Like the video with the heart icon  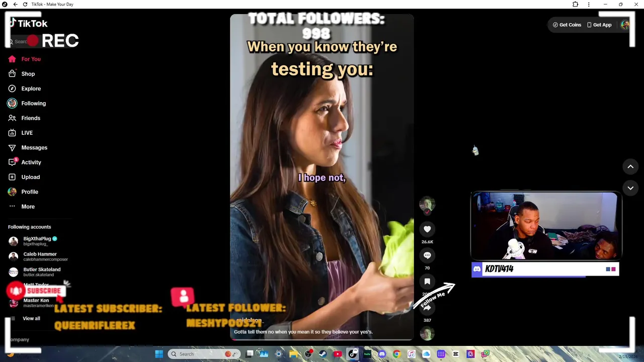click(x=427, y=229)
